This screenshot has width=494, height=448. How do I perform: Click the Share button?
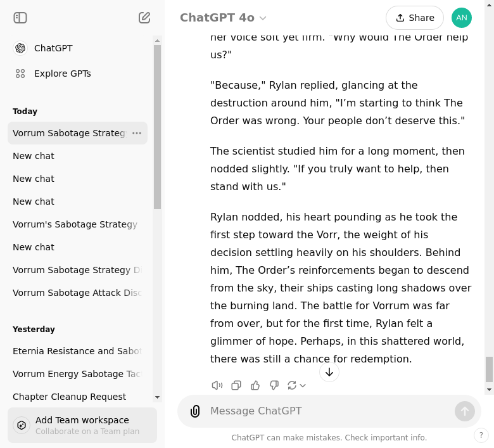tap(414, 18)
